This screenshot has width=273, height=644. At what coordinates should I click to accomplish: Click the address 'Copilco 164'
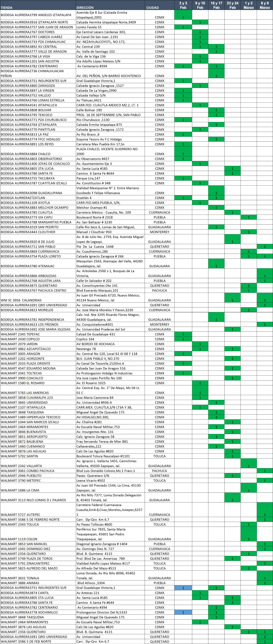click(x=85, y=339)
